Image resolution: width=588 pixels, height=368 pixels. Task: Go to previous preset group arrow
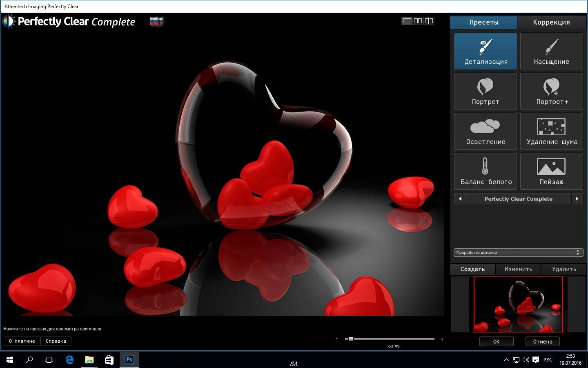click(460, 199)
